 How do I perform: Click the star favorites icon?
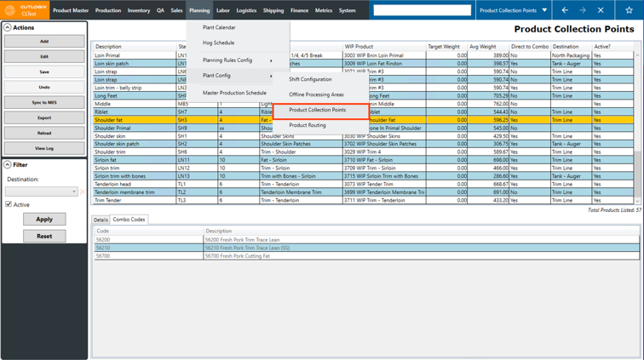click(x=629, y=10)
